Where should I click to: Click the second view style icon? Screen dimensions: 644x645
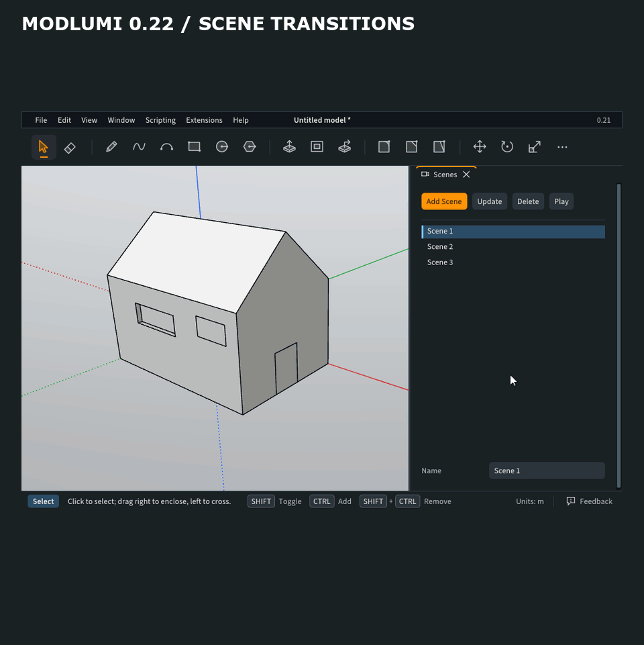(x=412, y=147)
